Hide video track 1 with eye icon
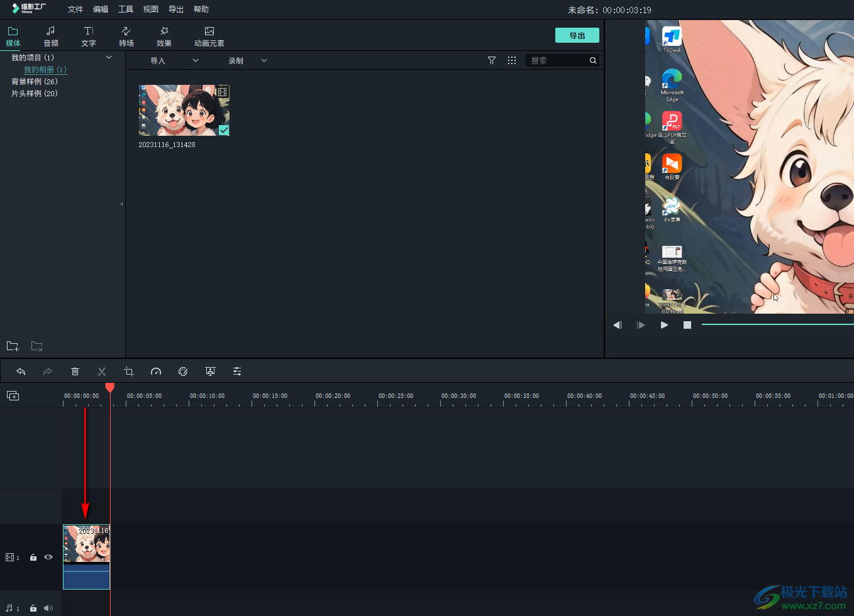 pyautogui.click(x=48, y=557)
